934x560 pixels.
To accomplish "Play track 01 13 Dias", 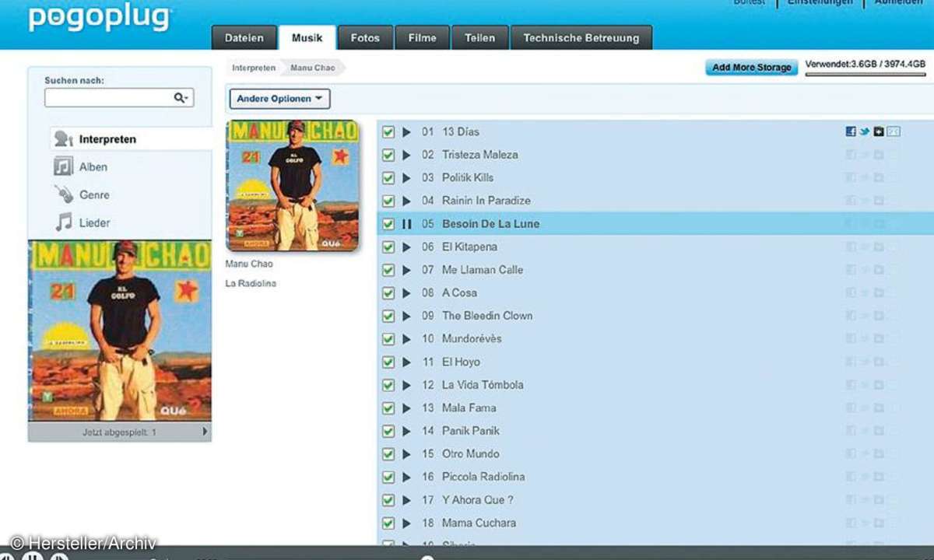I will 406,132.
